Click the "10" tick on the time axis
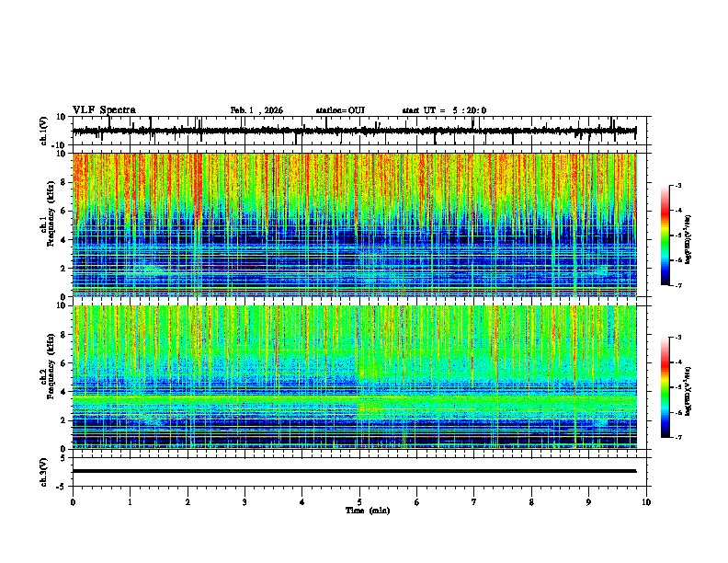 tap(646, 502)
